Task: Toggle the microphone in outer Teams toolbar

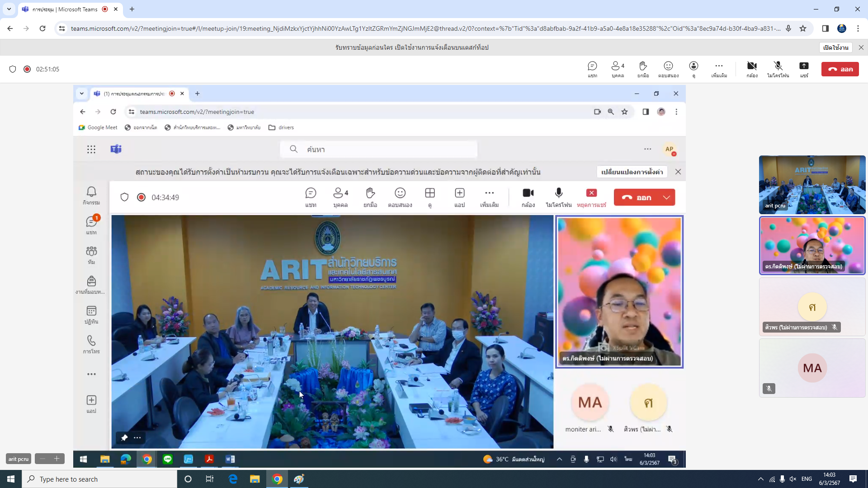Action: pos(778,69)
